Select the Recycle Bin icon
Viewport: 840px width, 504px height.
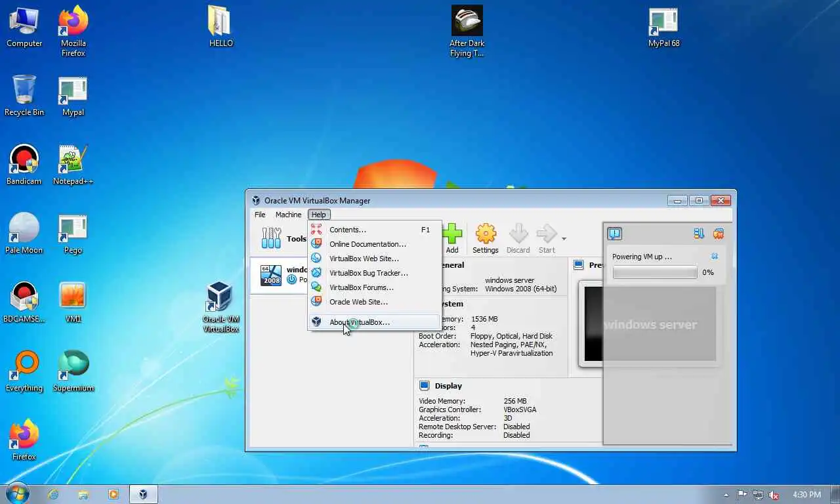pyautogui.click(x=24, y=96)
